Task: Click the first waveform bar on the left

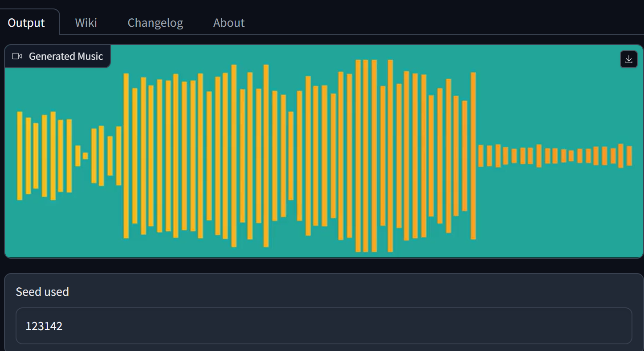Action: tap(20, 156)
